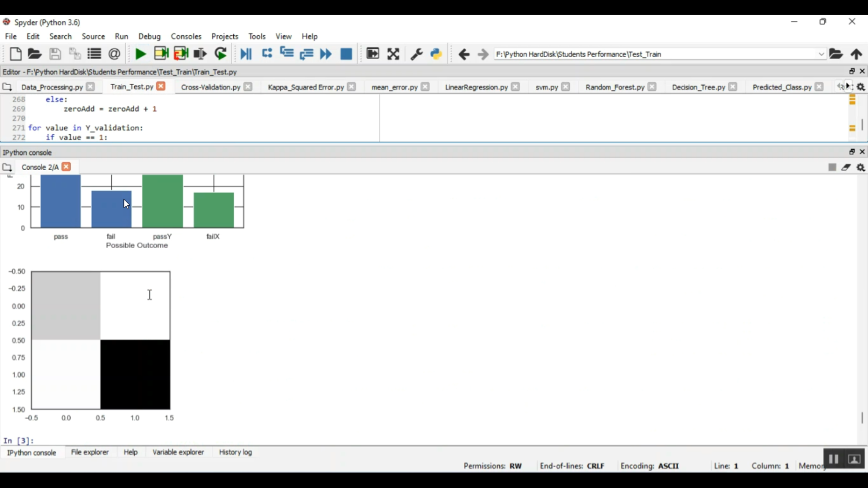Viewport: 868px width, 488px height.
Task: Open the IPython console options gear menu
Action: pyautogui.click(x=860, y=167)
